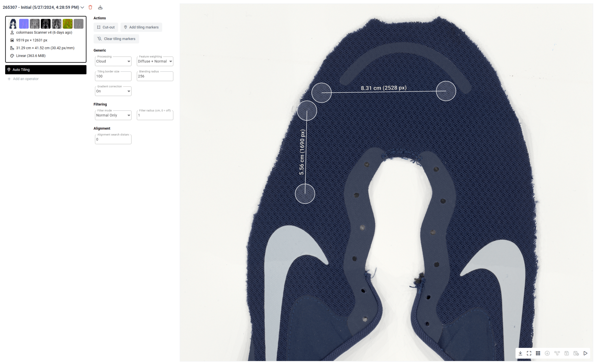
Task: Open the Feature weighting dropdown
Action: [155, 61]
